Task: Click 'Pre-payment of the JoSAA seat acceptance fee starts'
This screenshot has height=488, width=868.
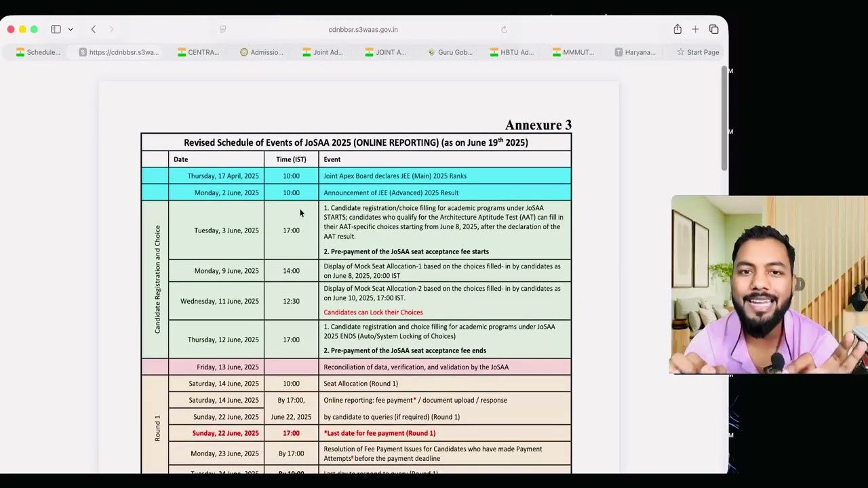Action: (x=406, y=251)
